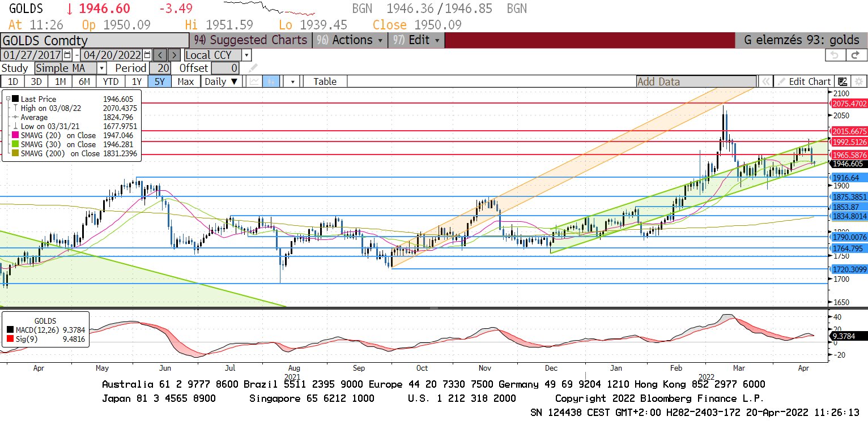Click the G elemzés 93: golds label

(801, 40)
